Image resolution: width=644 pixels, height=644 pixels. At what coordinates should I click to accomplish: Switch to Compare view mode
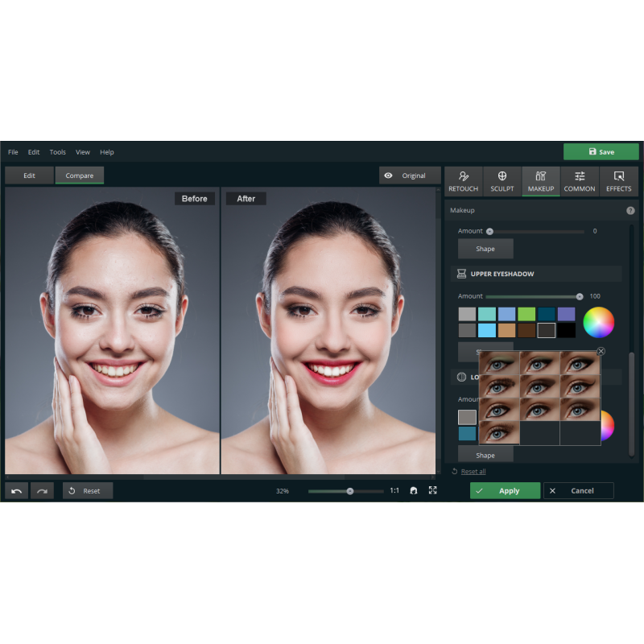click(x=79, y=175)
